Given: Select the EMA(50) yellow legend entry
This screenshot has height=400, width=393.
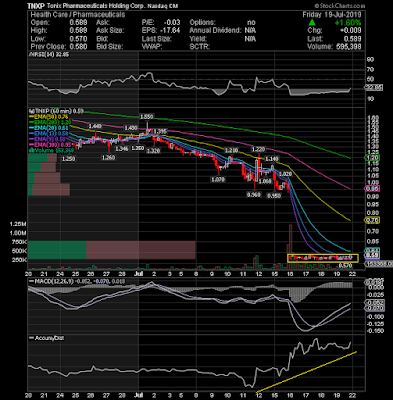Looking at the screenshot, I should (49, 117).
